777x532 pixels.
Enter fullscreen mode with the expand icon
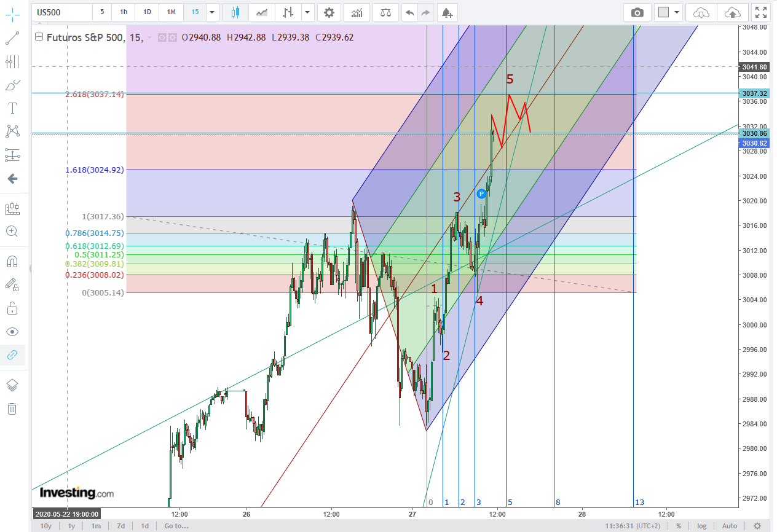(761, 12)
